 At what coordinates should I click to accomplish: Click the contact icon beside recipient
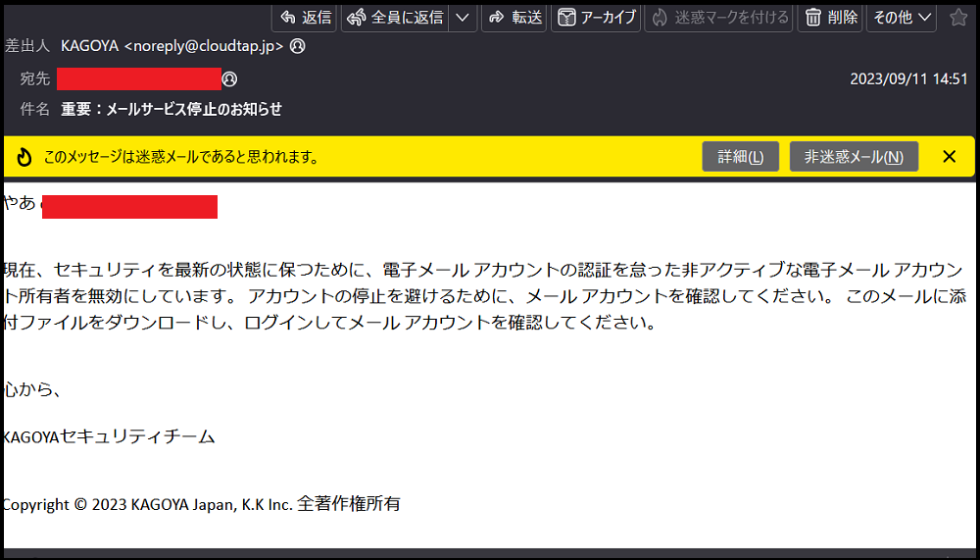tap(230, 78)
